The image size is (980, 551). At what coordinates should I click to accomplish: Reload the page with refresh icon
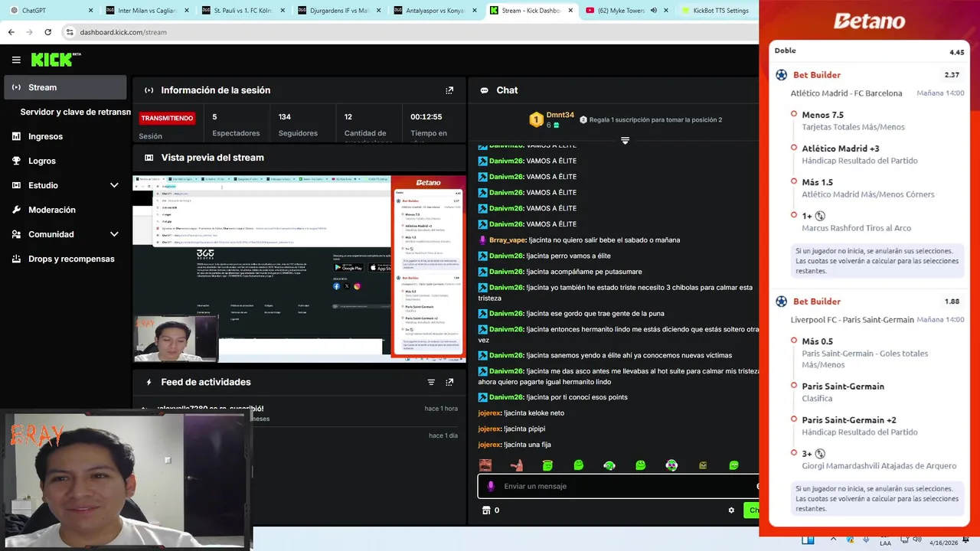pos(47,32)
